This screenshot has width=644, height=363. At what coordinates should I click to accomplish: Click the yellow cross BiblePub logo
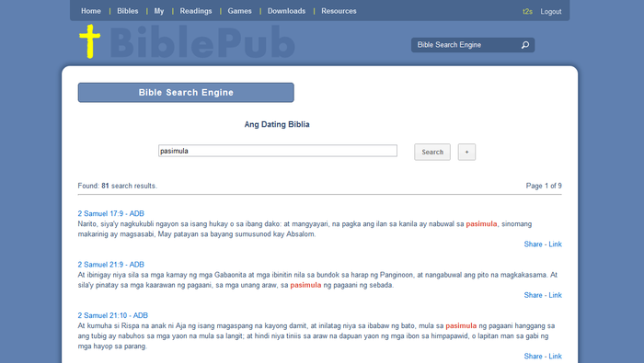pyautogui.click(x=89, y=41)
